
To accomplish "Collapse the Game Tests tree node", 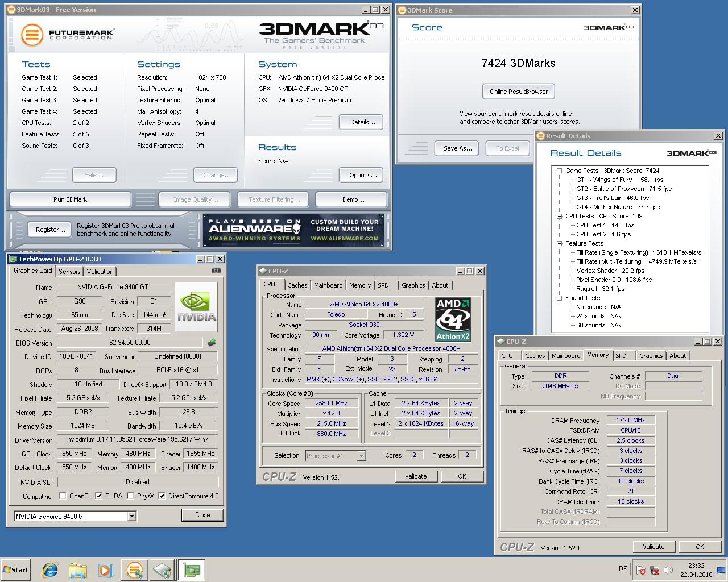I will pyautogui.click(x=559, y=171).
